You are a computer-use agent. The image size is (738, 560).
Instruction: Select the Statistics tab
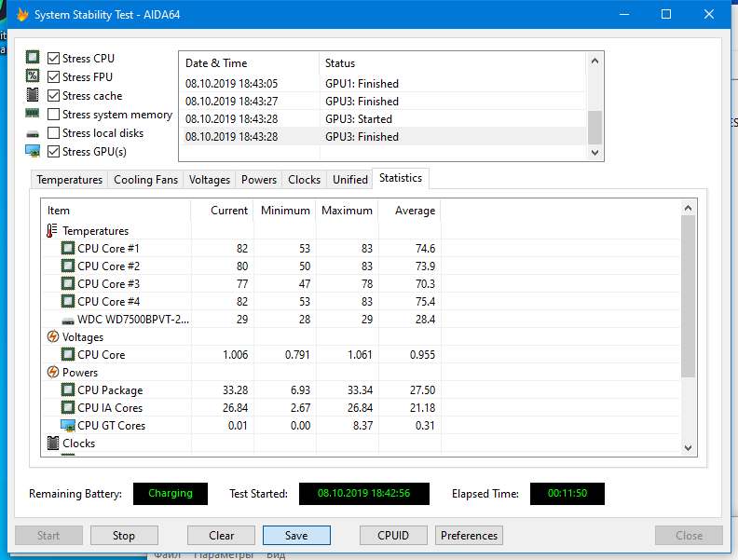[401, 178]
